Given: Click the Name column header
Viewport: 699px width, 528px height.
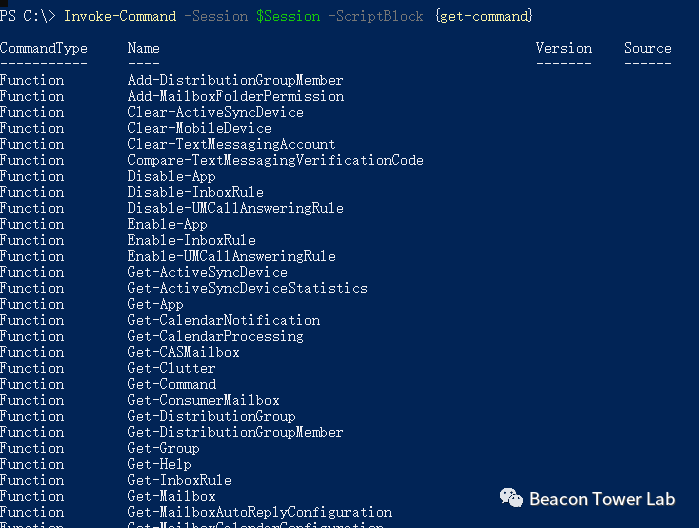Looking at the screenshot, I should click(x=144, y=48).
